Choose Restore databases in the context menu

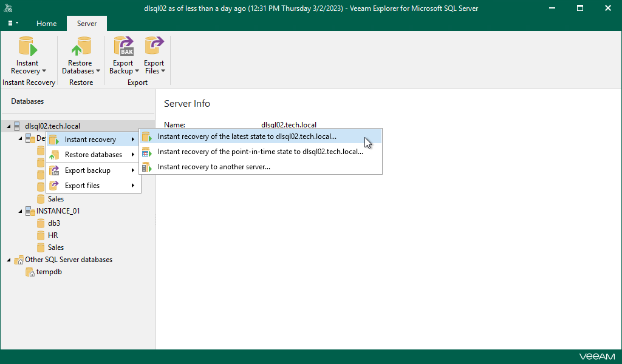pos(94,155)
